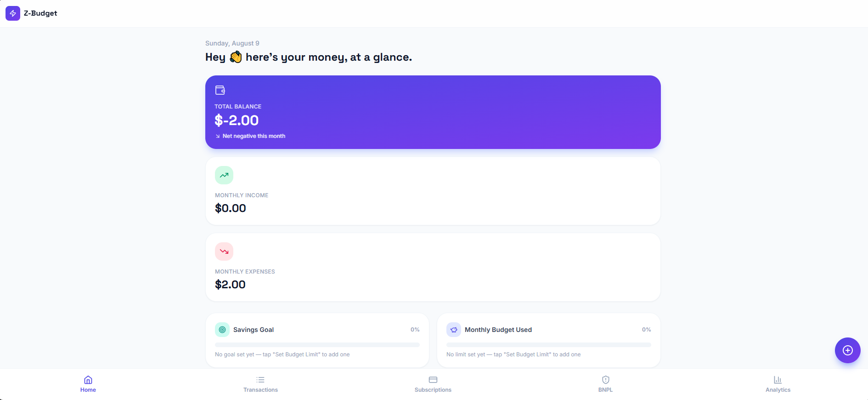Click the wallet icon on balance card
This screenshot has height=400, width=868.
[220, 90]
